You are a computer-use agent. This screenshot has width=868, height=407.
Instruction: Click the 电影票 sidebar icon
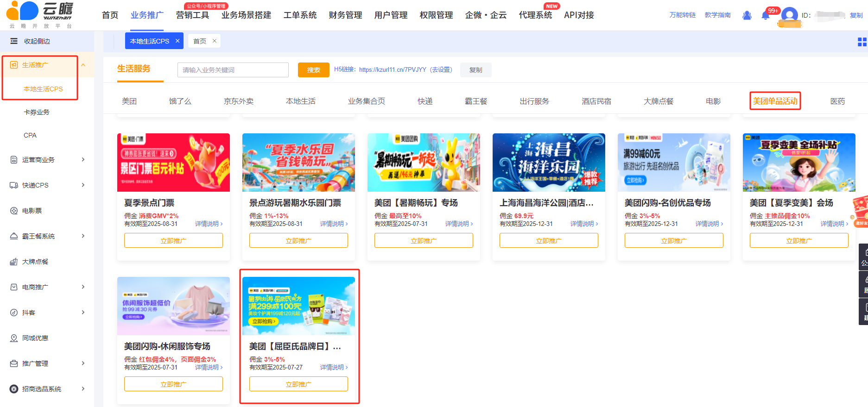[14, 211]
